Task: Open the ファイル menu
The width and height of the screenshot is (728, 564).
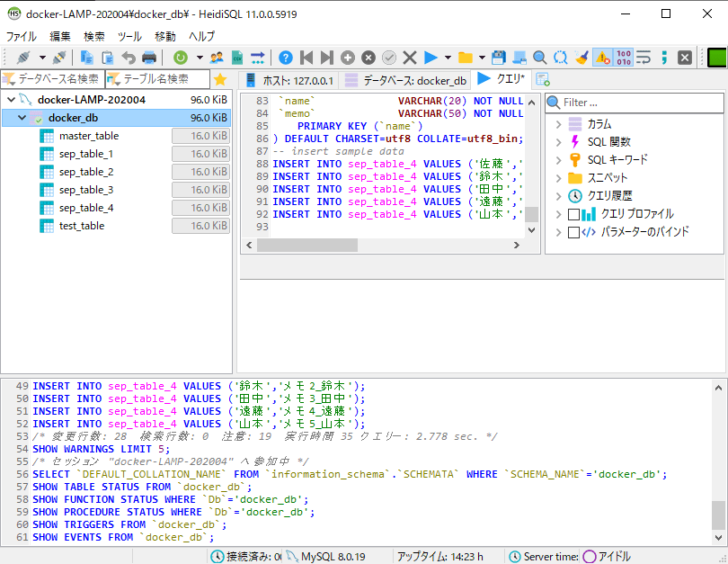Action: tap(22, 36)
